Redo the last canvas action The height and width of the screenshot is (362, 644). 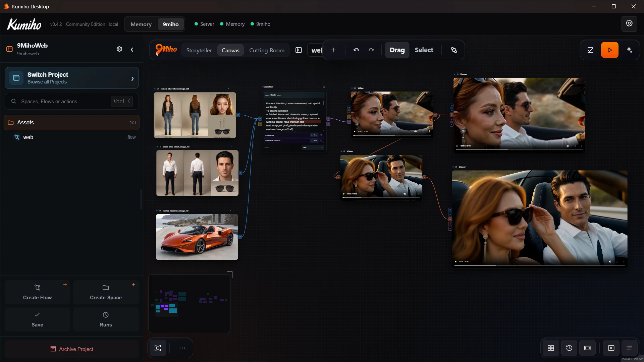[x=371, y=50]
